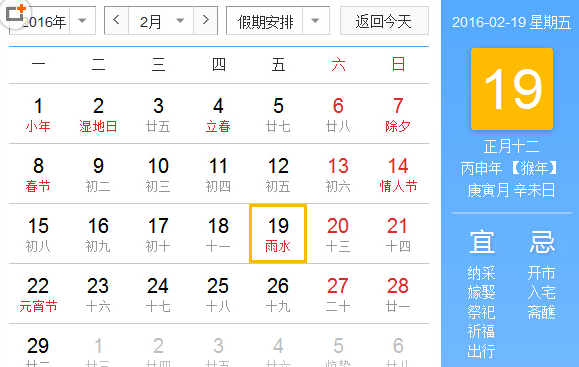579x367 pixels.
Task: Click the 一 Monday column header
Action: pos(38,65)
